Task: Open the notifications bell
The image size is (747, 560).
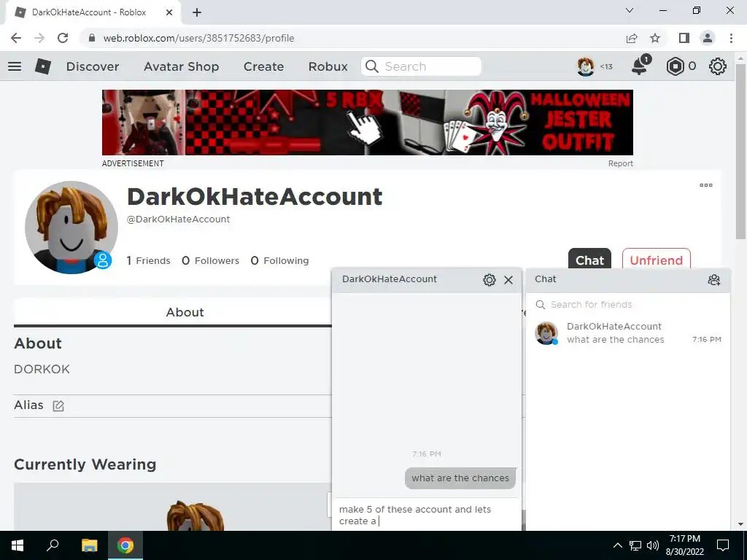Action: [x=640, y=66]
